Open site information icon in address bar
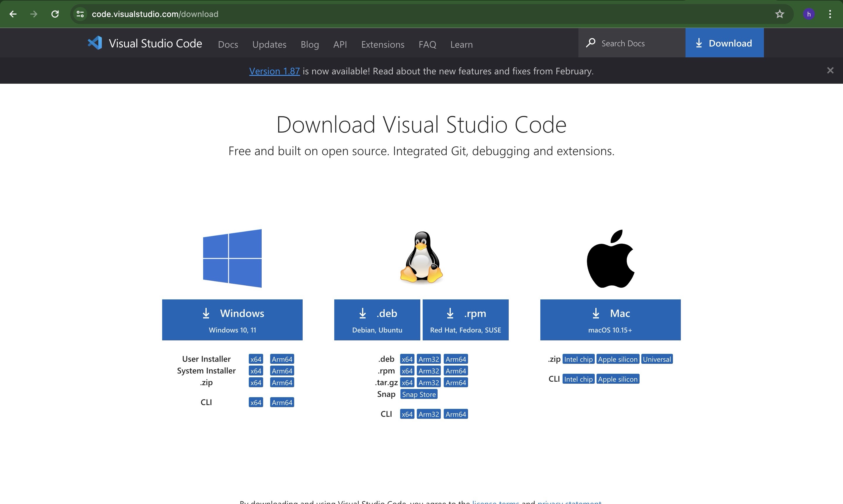Screen dimensions: 843x504 coord(80,14)
